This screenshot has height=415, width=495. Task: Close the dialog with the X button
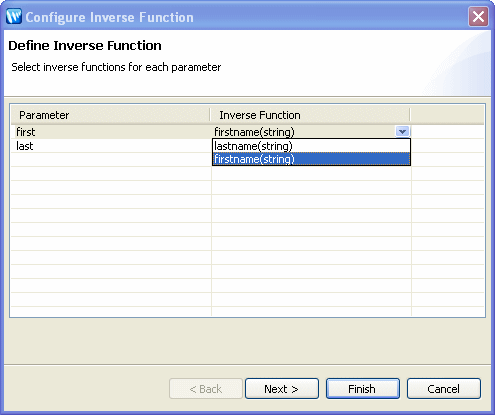coord(478,17)
